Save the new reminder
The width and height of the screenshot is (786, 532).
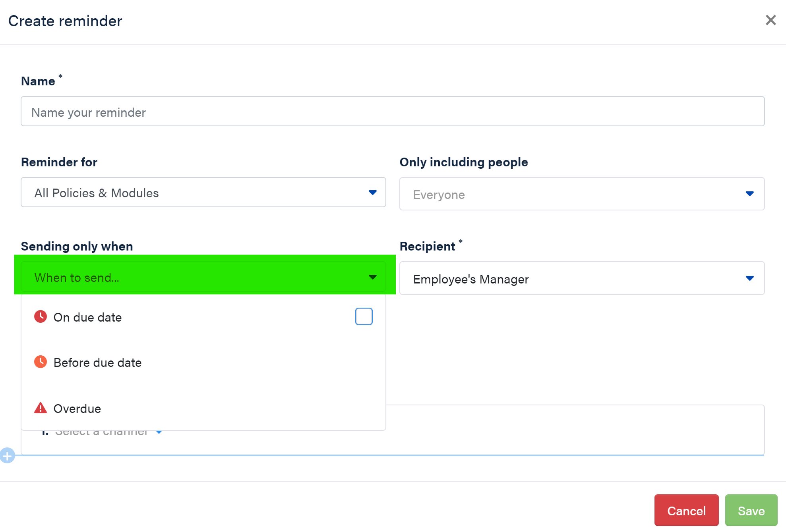pyautogui.click(x=751, y=511)
